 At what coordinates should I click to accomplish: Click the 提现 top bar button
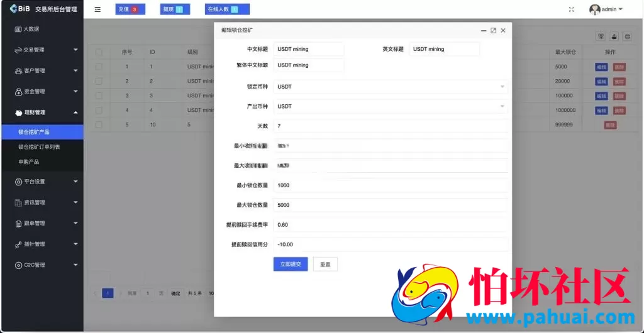[175, 9]
